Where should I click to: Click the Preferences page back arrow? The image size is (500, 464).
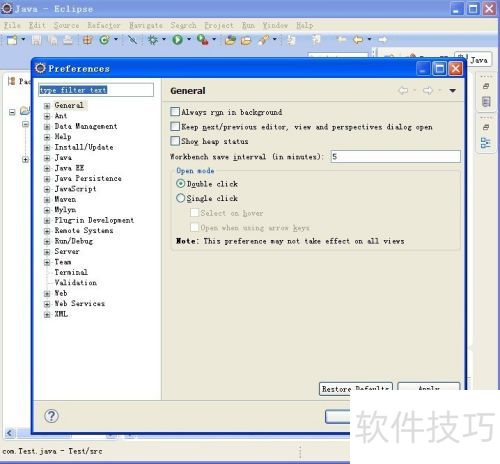(403, 90)
